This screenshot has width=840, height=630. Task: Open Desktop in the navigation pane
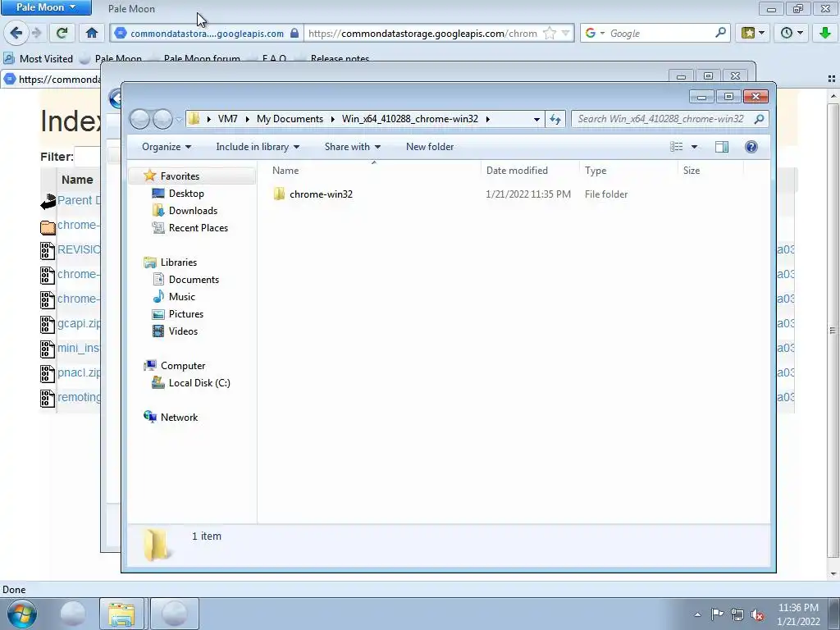click(186, 194)
